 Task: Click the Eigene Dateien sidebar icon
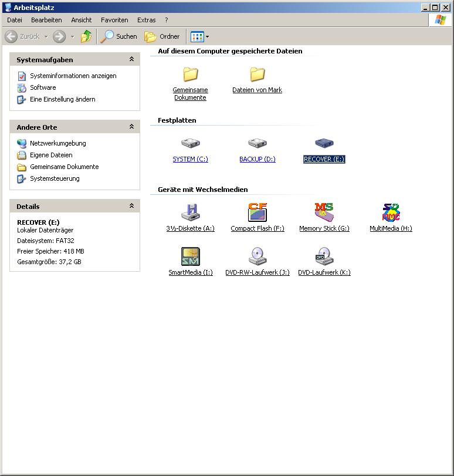tap(22, 155)
